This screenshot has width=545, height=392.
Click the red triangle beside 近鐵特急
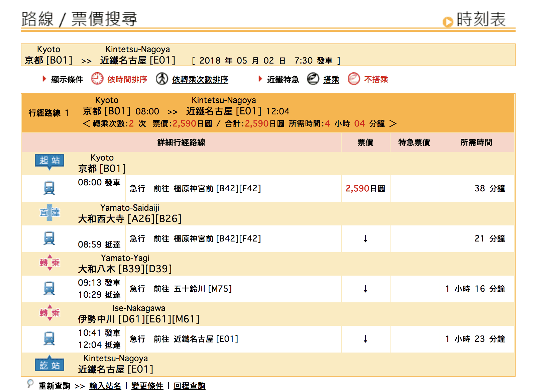tap(260, 79)
